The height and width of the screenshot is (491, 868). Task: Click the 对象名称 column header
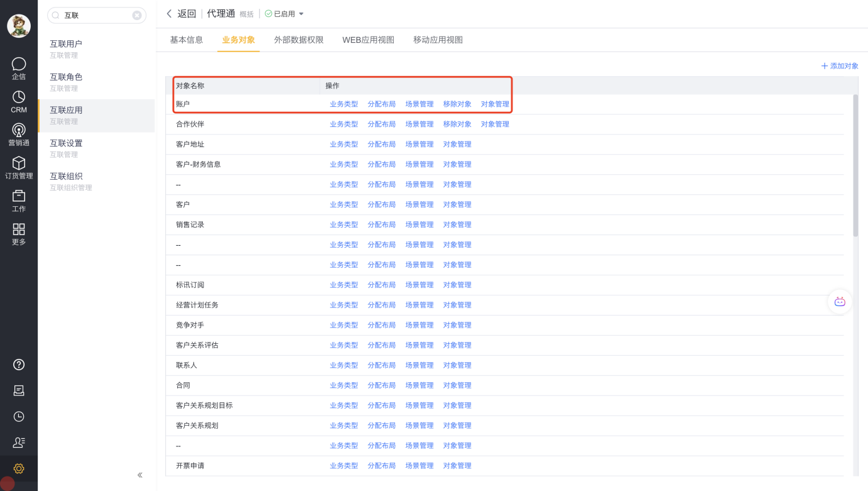pos(190,86)
